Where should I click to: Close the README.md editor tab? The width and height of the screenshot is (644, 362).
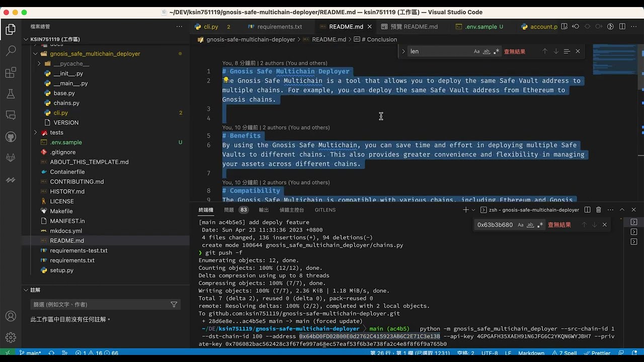370,27
